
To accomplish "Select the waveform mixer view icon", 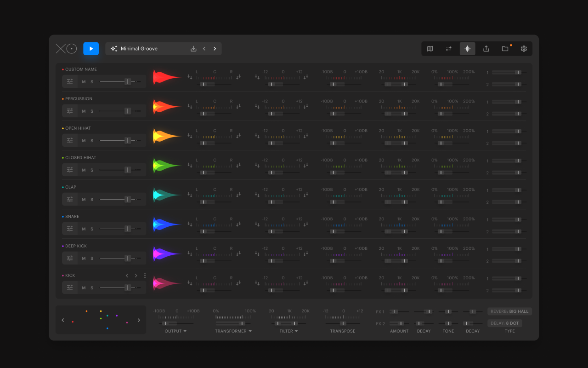I will point(468,49).
